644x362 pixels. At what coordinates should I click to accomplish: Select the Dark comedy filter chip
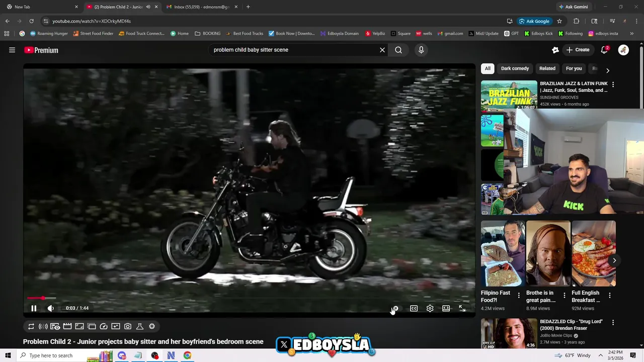coord(515,68)
